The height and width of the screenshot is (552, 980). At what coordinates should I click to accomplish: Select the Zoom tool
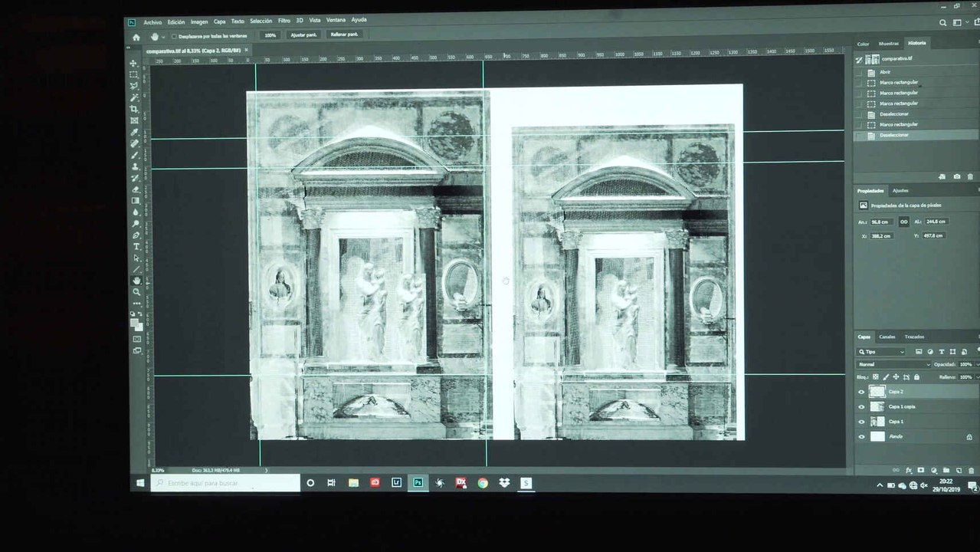point(136,292)
